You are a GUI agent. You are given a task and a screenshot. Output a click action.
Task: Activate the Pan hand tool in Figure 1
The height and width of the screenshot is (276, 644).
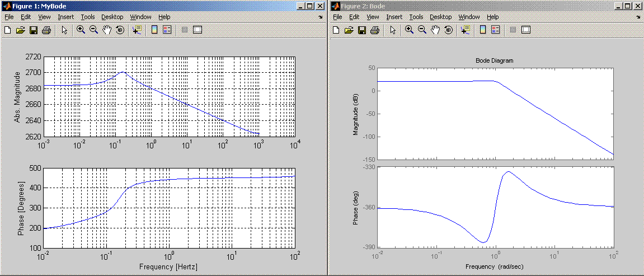click(107, 30)
